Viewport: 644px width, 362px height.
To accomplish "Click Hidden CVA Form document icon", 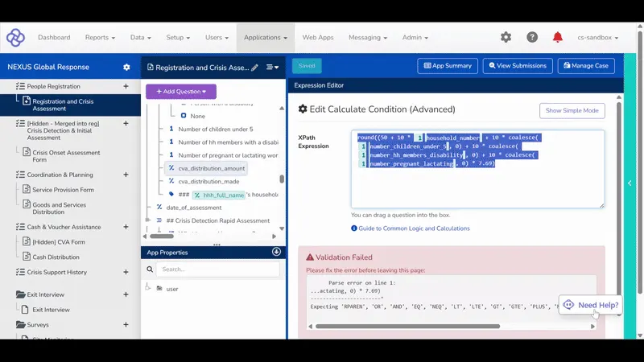I will (x=27, y=241).
